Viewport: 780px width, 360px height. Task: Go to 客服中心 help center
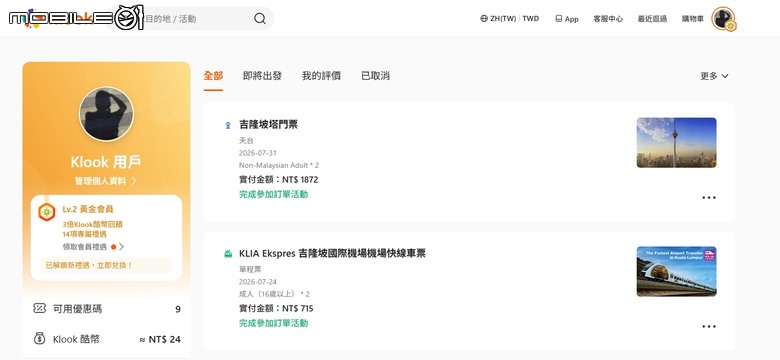[x=608, y=19]
